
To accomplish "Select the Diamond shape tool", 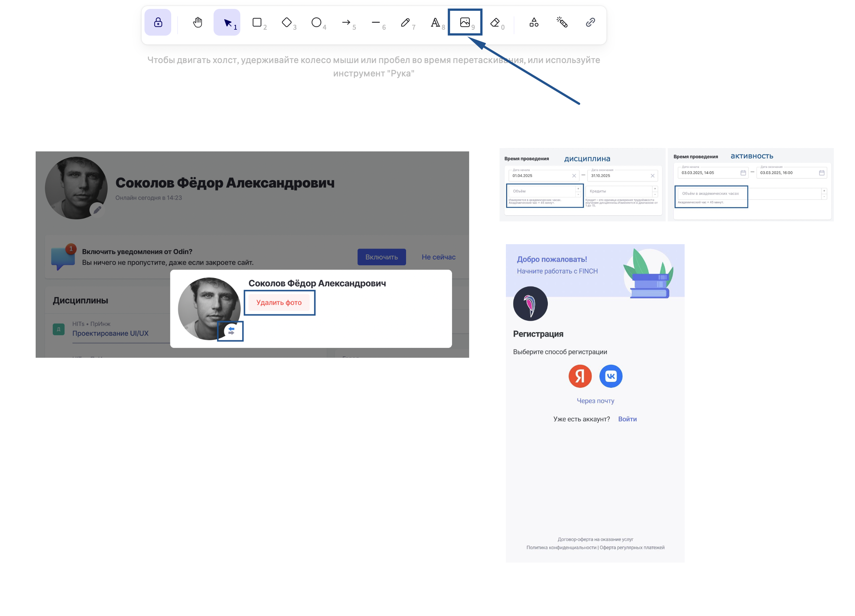I will [x=286, y=22].
